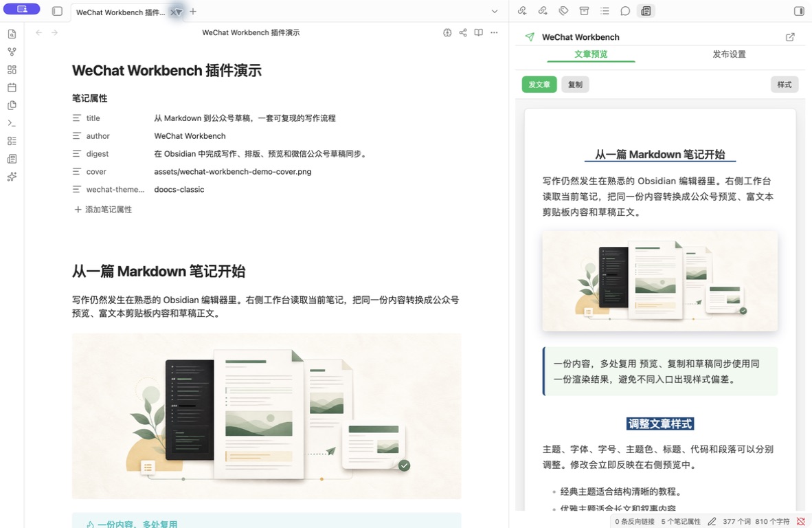
Task: Navigate forward with the right arrow
Action: (54, 32)
